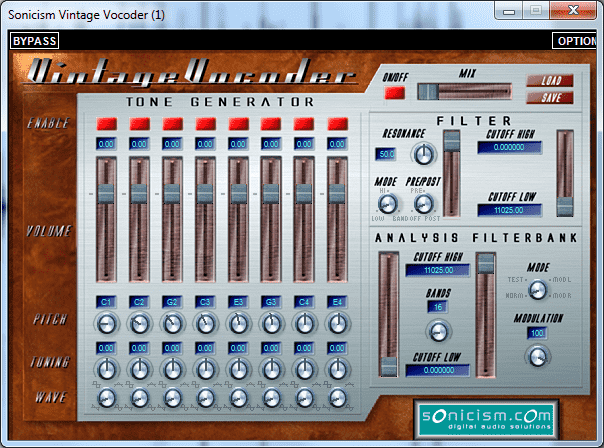Image resolution: width=604 pixels, height=448 pixels.
Task: Toggle enable for C4 tone generator
Action: 304,124
